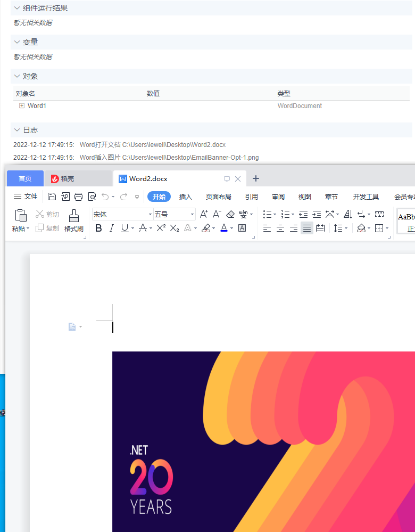Open the quick access toolbar customize arrow
Screen dimensions: 415x532
(x=137, y=197)
